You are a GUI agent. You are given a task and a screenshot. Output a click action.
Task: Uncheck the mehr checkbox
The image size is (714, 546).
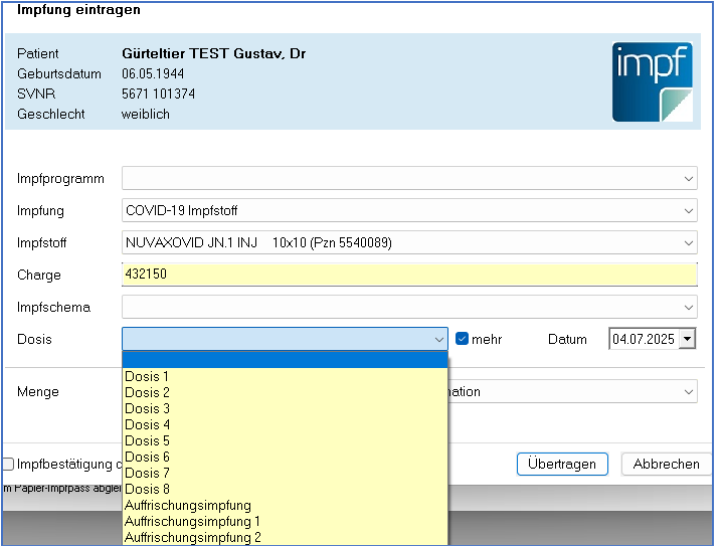click(462, 339)
